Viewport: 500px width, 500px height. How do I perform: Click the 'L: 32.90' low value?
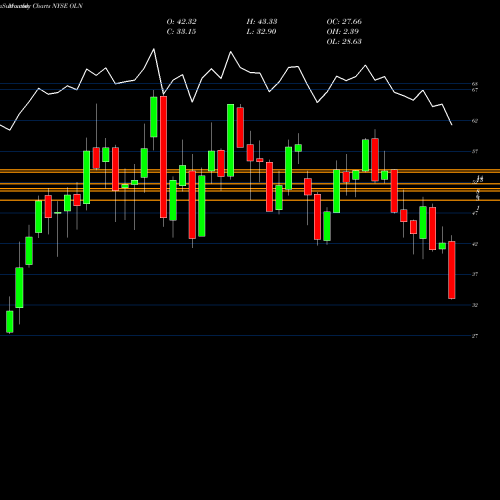point(261,32)
